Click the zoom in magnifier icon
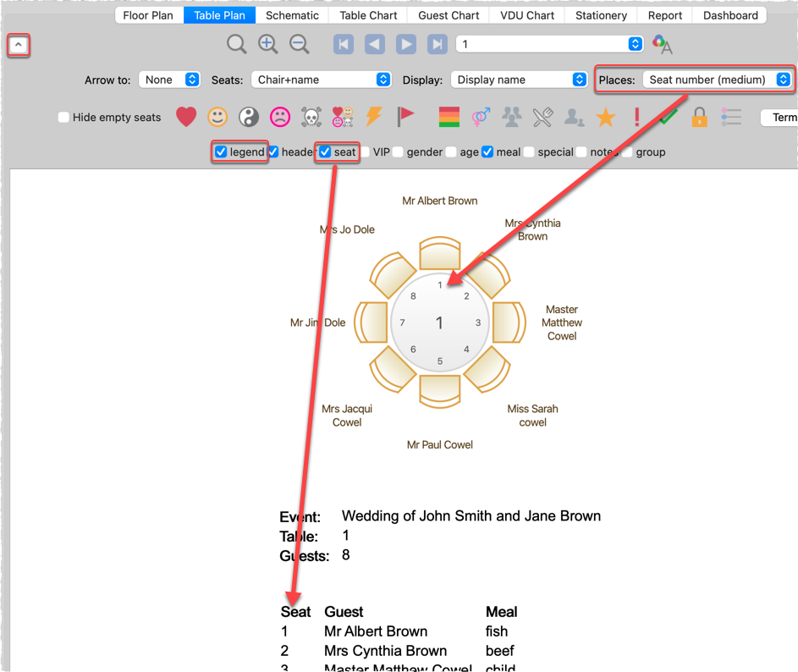Viewport: 798px width, 672px height. click(x=267, y=44)
